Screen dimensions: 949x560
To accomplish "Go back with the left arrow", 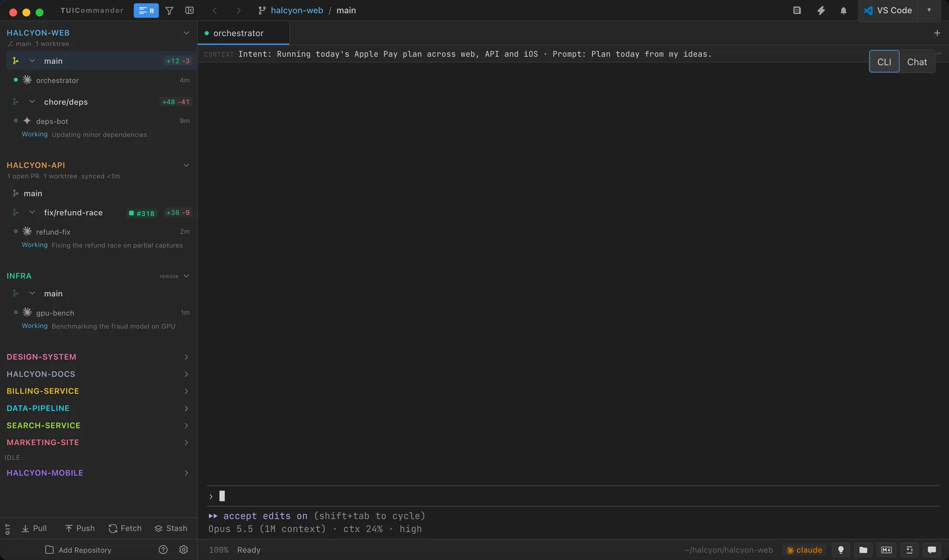I will point(214,10).
